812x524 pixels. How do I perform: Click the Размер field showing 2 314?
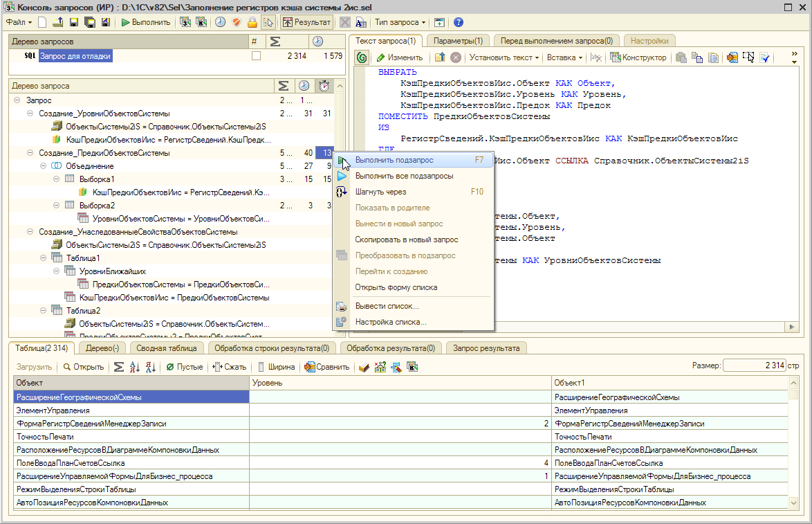(753, 365)
